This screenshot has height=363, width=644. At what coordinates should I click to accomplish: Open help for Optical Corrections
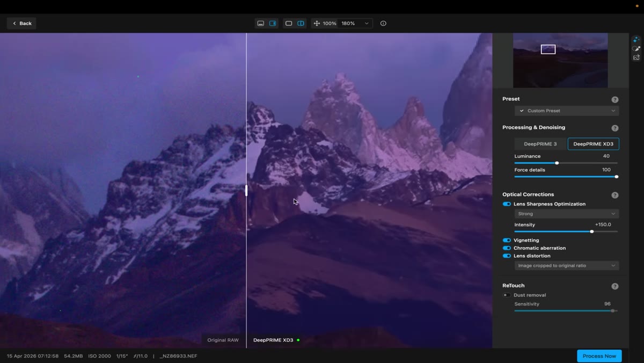pyautogui.click(x=615, y=195)
